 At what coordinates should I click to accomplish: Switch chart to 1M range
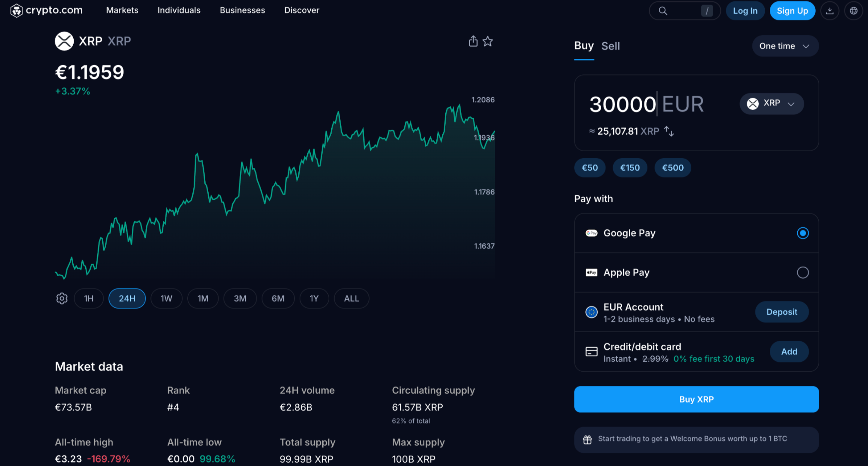pos(203,298)
